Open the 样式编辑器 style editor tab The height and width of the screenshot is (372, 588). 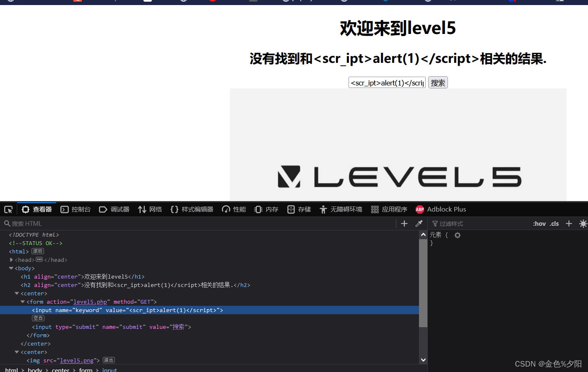click(x=192, y=209)
